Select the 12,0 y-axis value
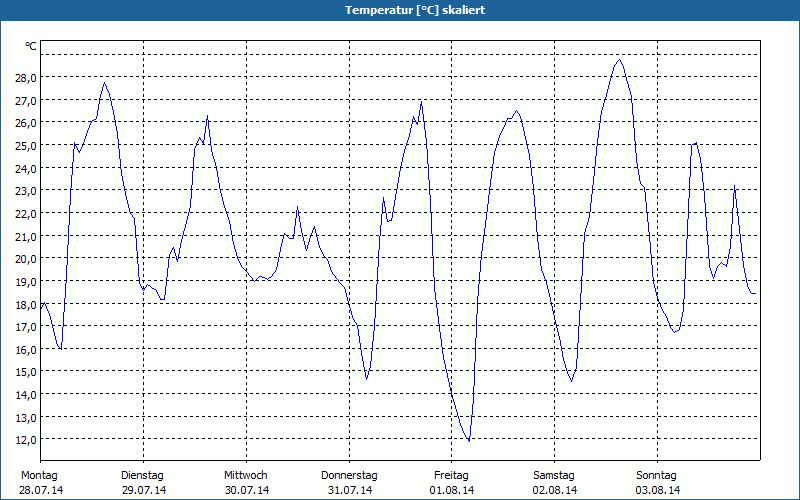Image resolution: width=800 pixels, height=500 pixels. click(26, 440)
